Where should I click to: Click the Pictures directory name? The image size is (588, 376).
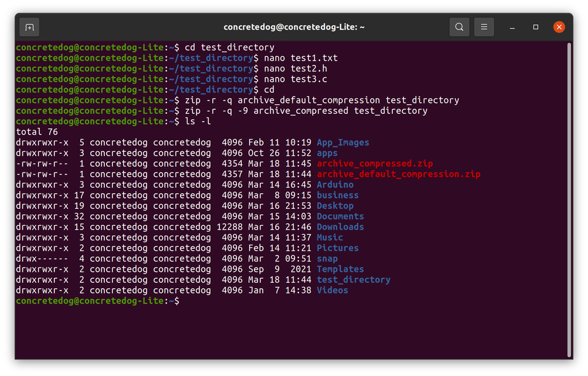coord(337,248)
